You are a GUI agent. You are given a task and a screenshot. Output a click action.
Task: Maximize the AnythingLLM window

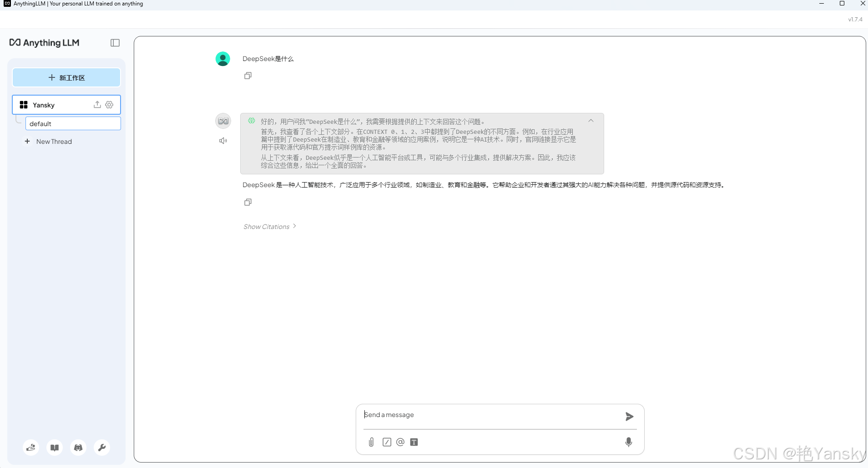pyautogui.click(x=842, y=4)
